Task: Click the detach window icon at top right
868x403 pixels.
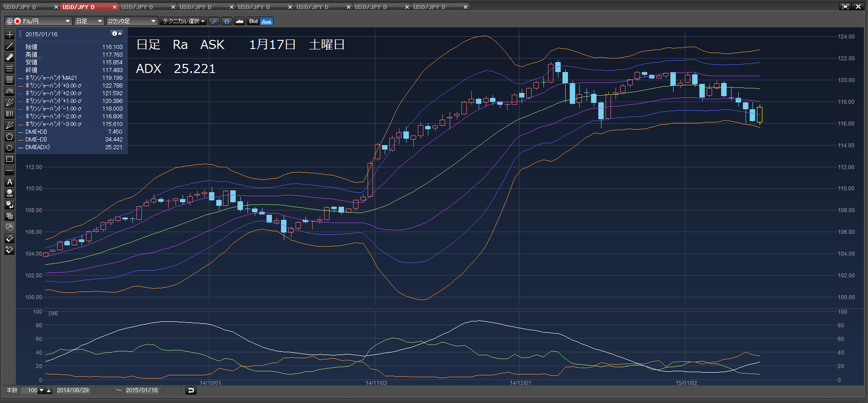Action: coord(845,6)
